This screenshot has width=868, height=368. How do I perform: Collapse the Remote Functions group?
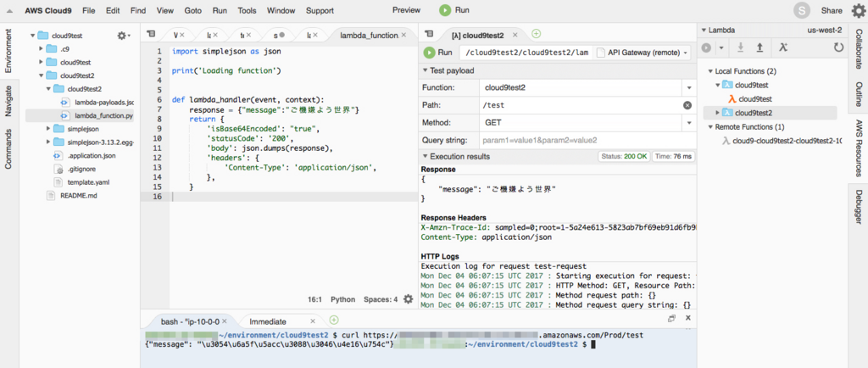711,126
